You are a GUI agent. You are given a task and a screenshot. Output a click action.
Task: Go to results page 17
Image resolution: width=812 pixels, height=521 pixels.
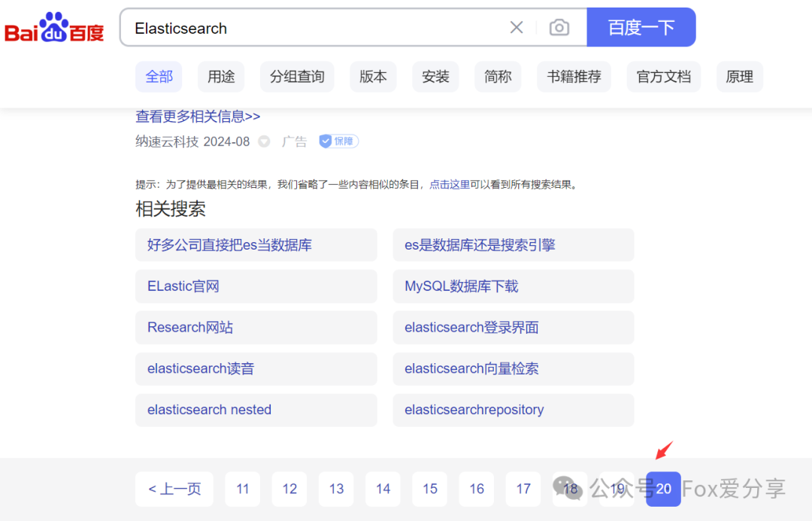click(x=523, y=489)
